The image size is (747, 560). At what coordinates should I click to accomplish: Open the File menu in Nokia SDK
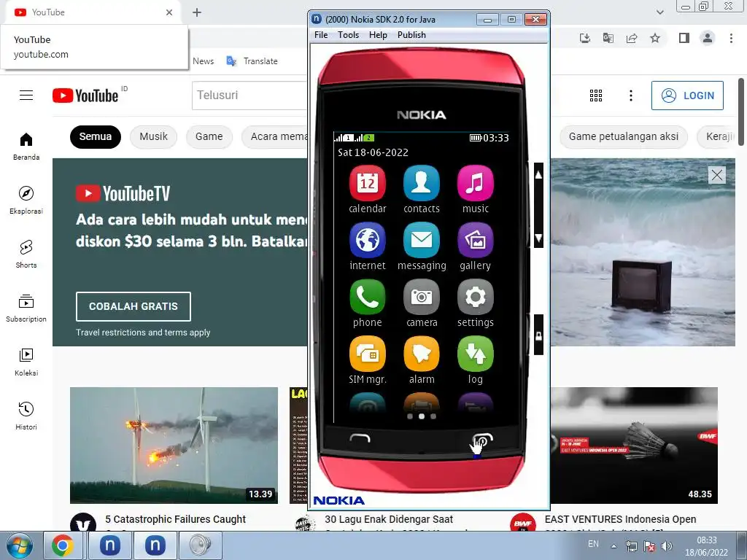[321, 35]
